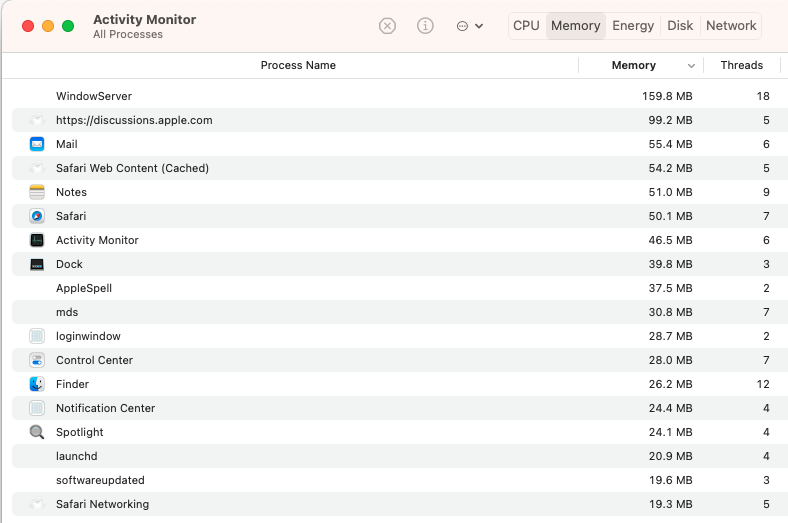Open the process info (i) icon
Screen dimensions: 788x523
point(425,26)
